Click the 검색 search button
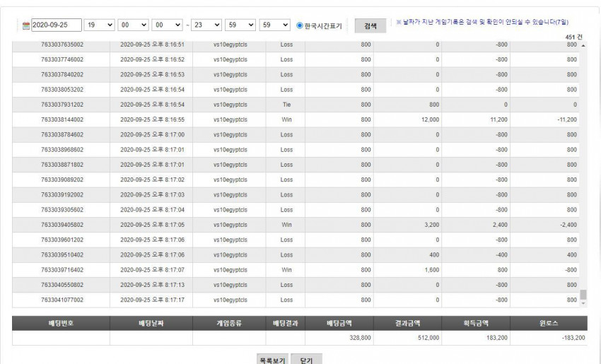Screen dimensions: 601x364 pyautogui.click(x=370, y=25)
